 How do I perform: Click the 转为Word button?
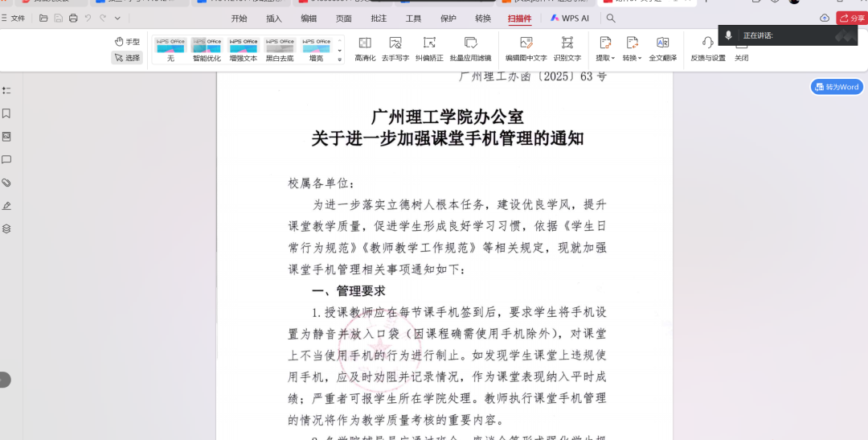pyautogui.click(x=837, y=87)
